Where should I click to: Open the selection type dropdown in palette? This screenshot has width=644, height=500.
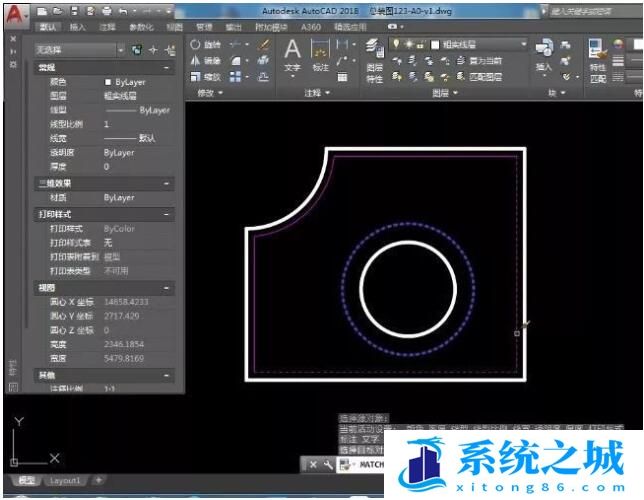click(121, 50)
